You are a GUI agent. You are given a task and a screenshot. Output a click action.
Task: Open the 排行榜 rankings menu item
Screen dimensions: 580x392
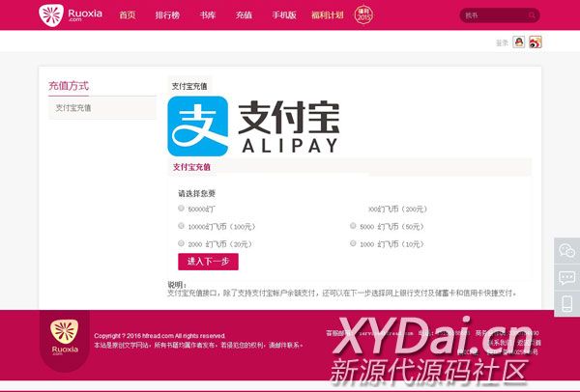click(x=167, y=15)
